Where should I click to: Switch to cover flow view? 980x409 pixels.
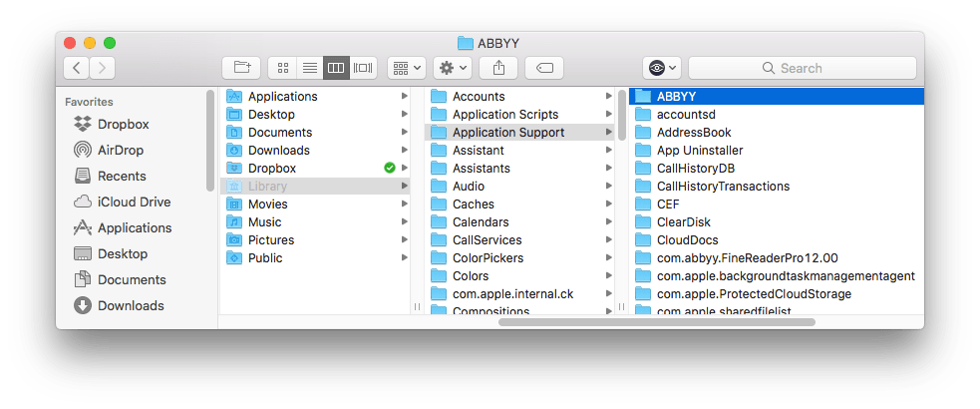(x=364, y=68)
